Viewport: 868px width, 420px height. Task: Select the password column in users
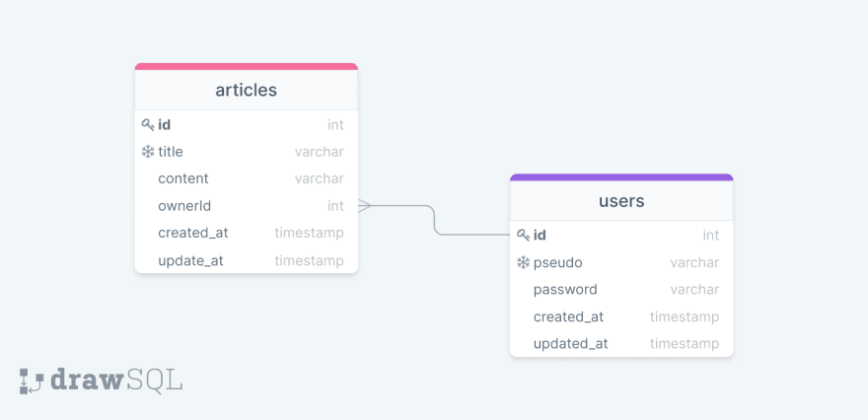pyautogui.click(x=621, y=290)
